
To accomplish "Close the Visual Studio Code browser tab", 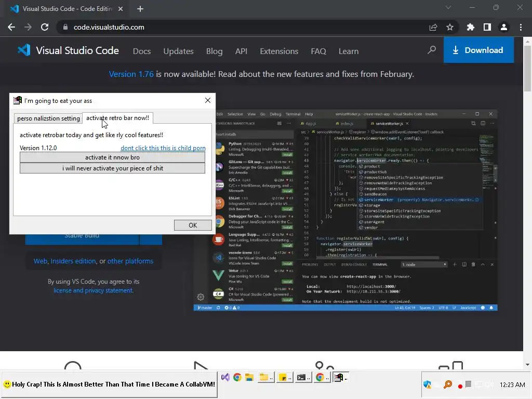I will pos(121,9).
